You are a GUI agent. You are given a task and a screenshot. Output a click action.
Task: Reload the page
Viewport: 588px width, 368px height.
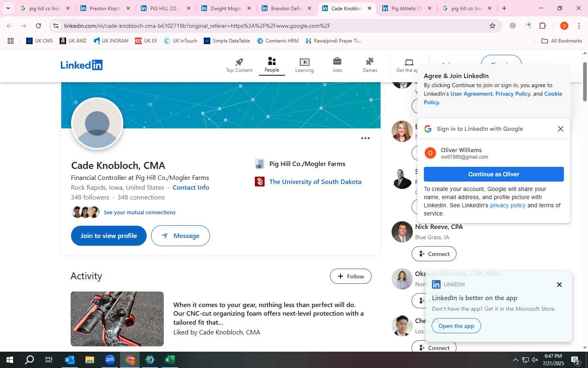(38, 26)
